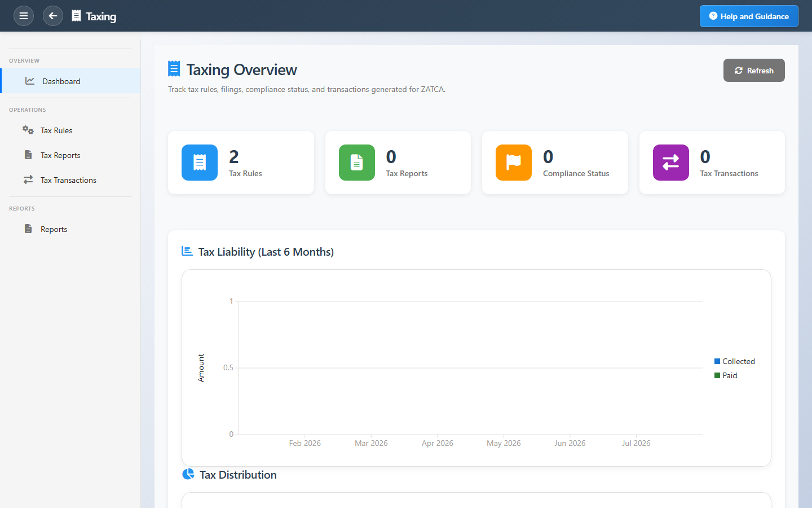Click the Dashboard chart icon

pos(30,81)
